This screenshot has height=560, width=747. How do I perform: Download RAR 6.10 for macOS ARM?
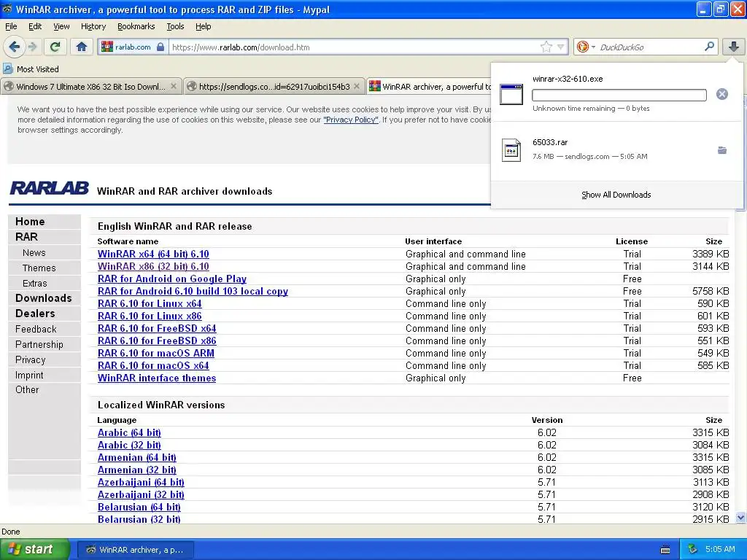156,353
